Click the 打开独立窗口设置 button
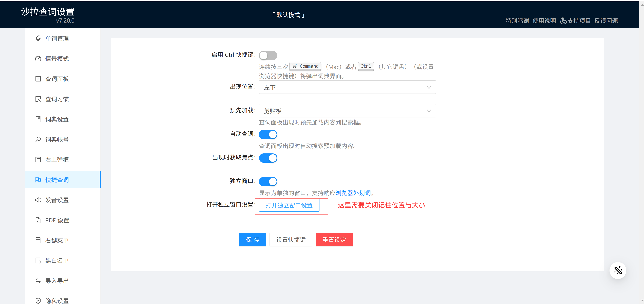Viewport: 644px width, 304px height. 289,205
